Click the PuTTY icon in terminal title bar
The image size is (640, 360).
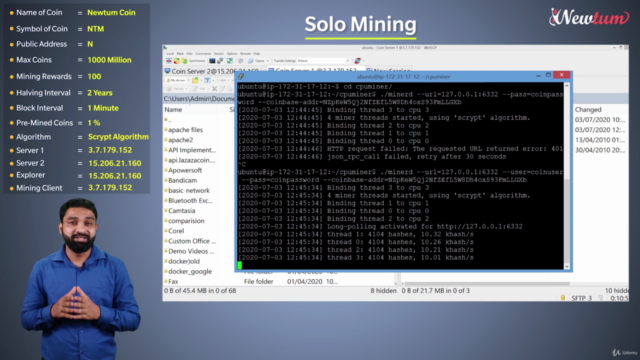pyautogui.click(x=241, y=76)
